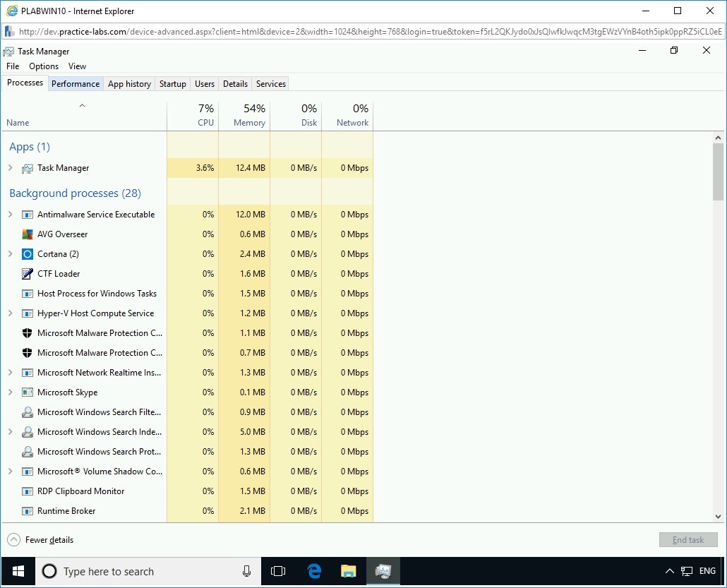Expand the Task Manager app entry
The image size is (727, 588).
[11, 168]
